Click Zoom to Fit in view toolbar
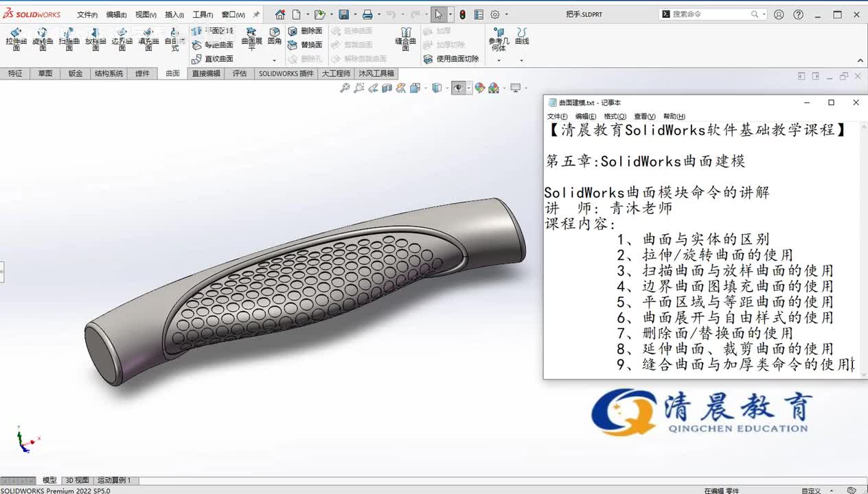Viewport: 868px width, 494px height. click(x=345, y=88)
